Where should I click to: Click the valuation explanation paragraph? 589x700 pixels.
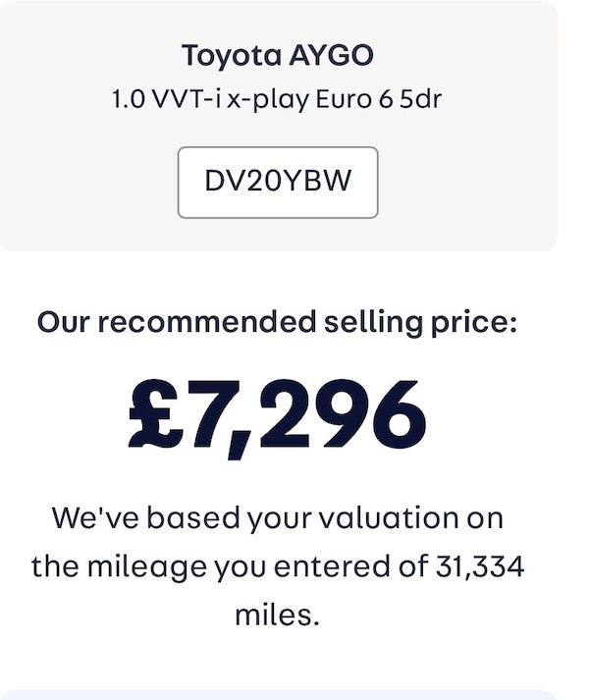tap(278, 565)
